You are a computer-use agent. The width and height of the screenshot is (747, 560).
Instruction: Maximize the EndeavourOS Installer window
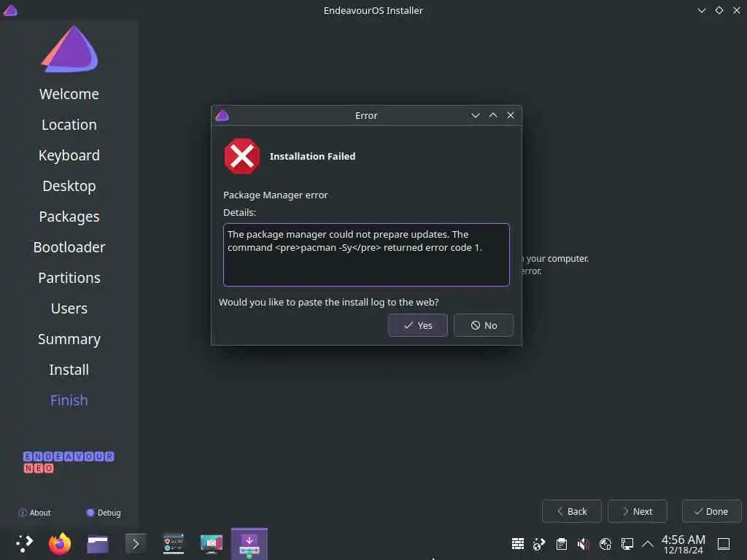click(719, 10)
